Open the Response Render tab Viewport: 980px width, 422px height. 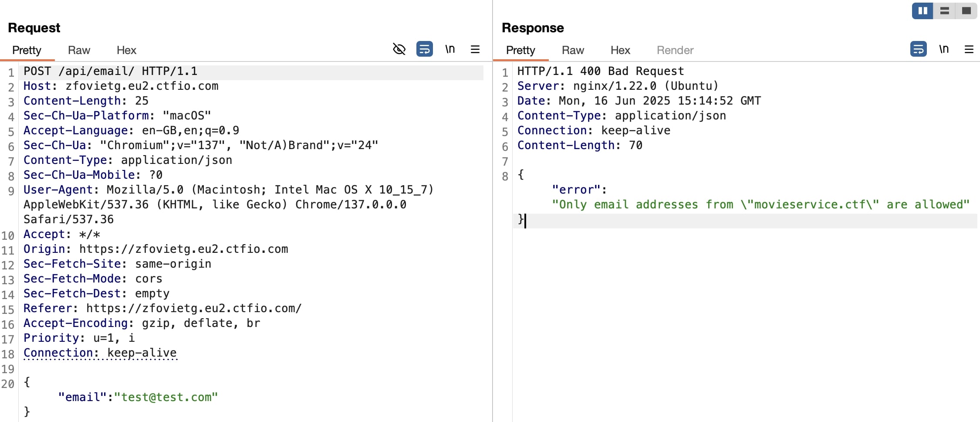point(675,50)
